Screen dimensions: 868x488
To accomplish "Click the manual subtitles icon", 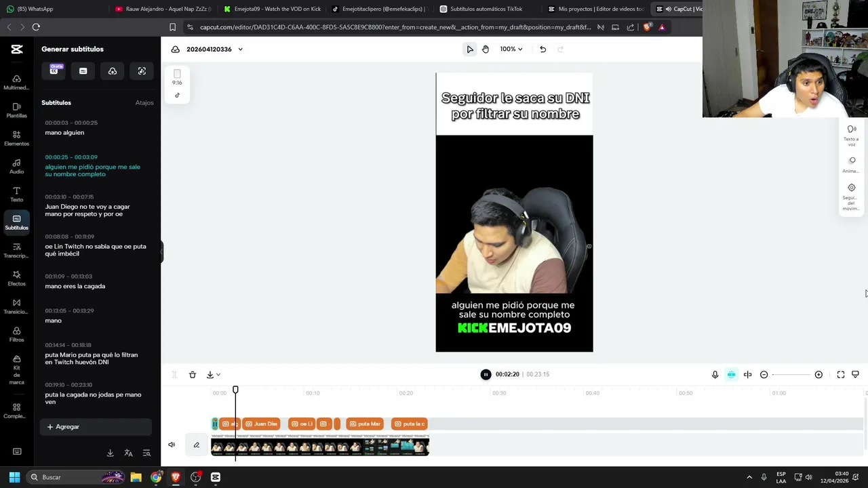I will pos(83,70).
